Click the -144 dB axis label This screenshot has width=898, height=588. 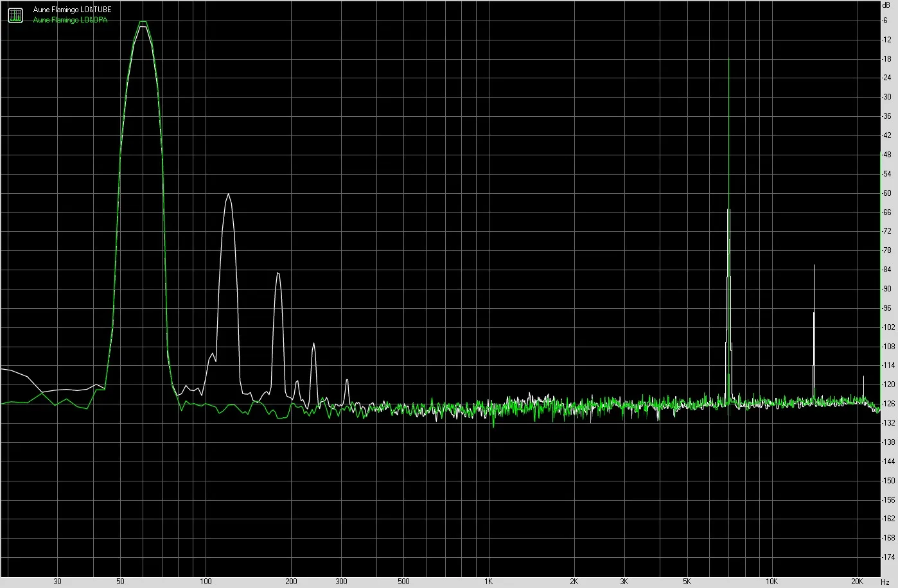888,461
